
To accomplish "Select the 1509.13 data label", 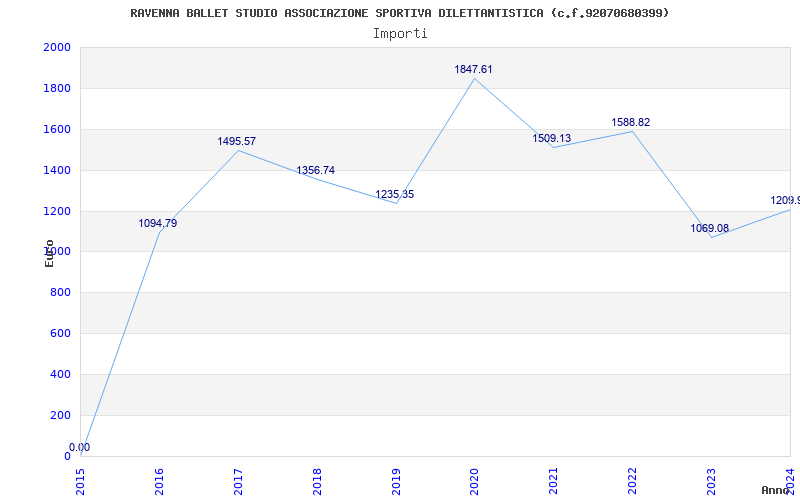I will [552, 138].
